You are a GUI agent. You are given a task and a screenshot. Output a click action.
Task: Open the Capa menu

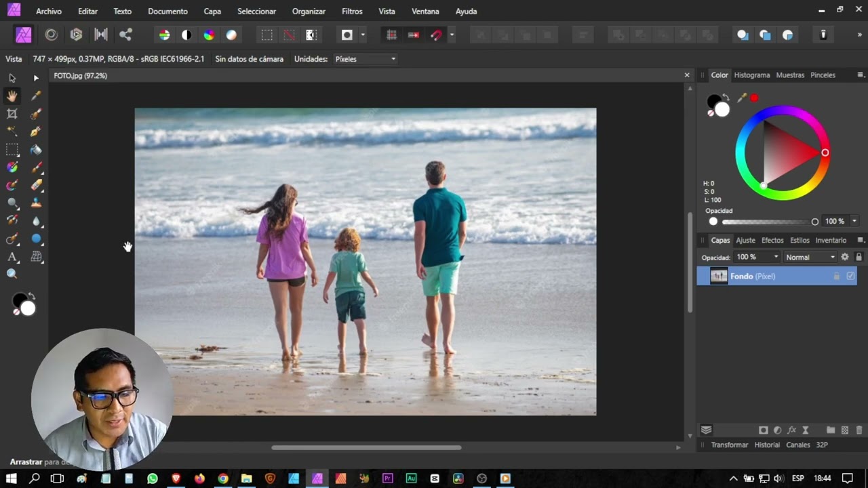click(212, 12)
